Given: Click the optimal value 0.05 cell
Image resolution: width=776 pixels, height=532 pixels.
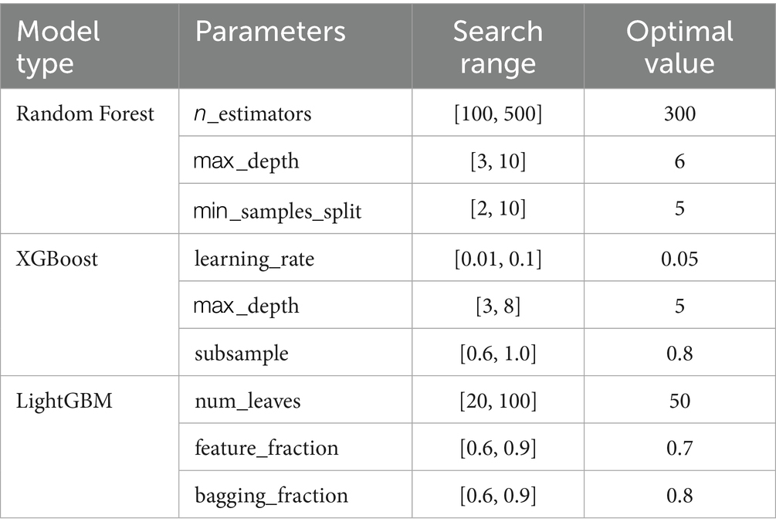Looking at the screenshot, I should 679,259.
